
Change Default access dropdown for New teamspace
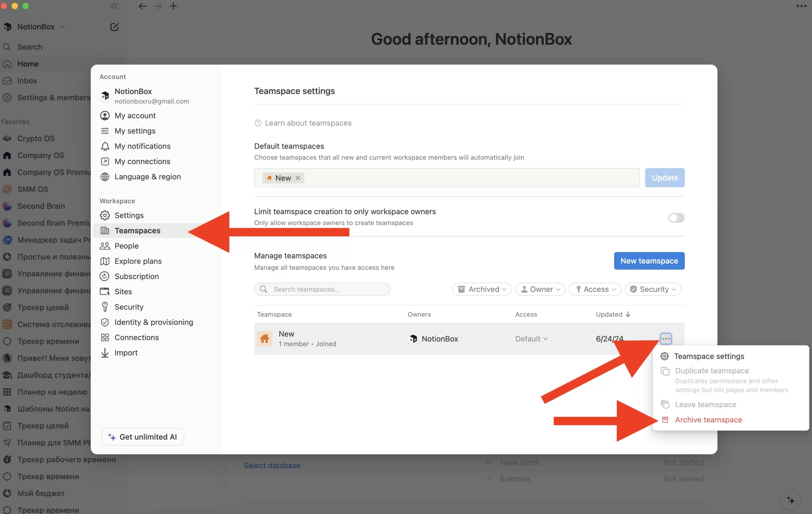(531, 339)
